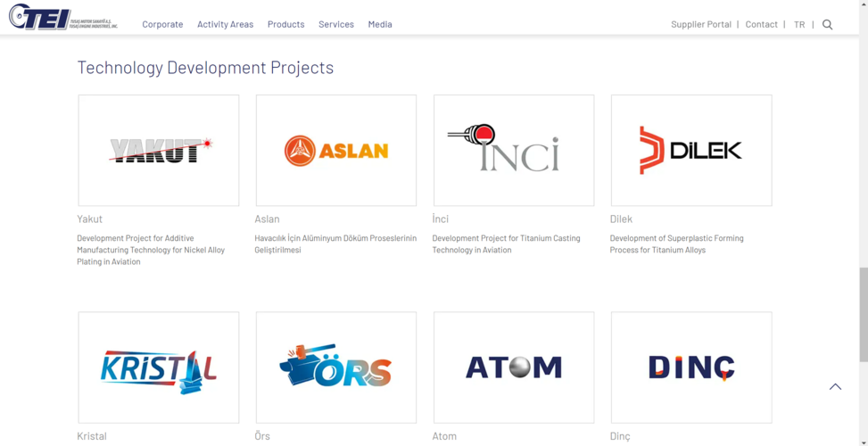This screenshot has height=446, width=868.
Task: Click the Alüminyum Döküm Proseslerinin description
Action: (335, 244)
